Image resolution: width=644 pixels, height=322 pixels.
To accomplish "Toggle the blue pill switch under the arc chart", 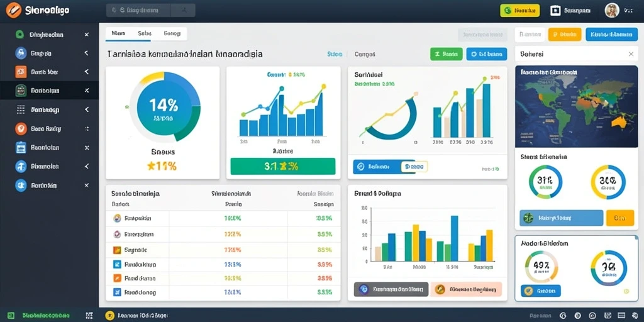I will click(x=377, y=167).
